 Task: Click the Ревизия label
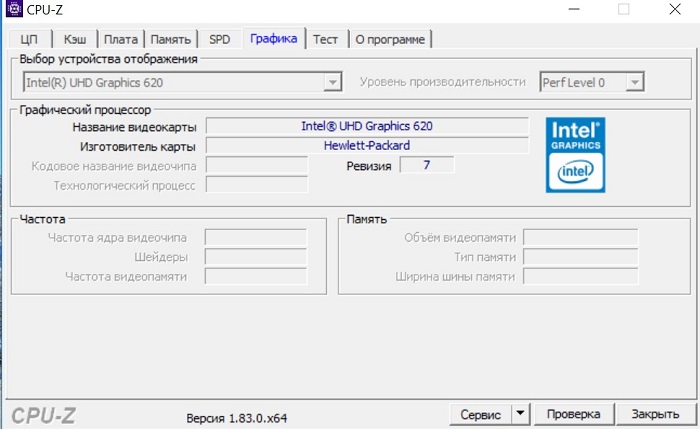click(x=369, y=166)
